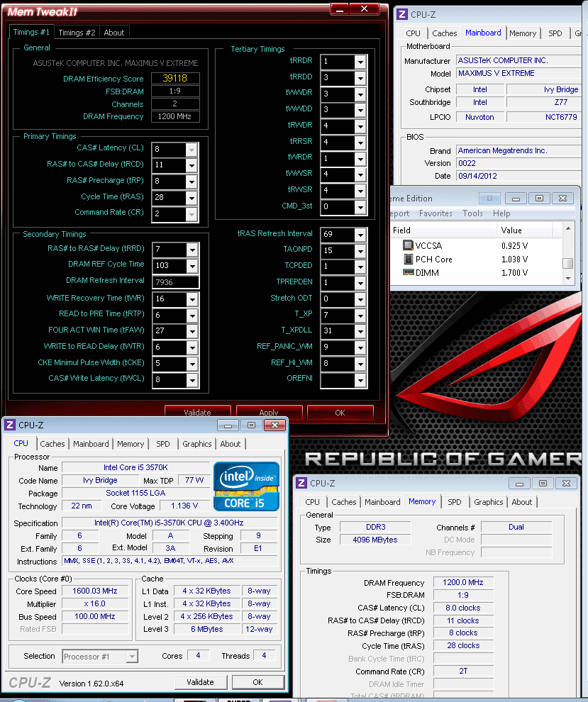Expand the RAS# to CAS# Delay (tRCD) dropdown
This screenshot has width=588, height=702.
pyautogui.click(x=192, y=165)
